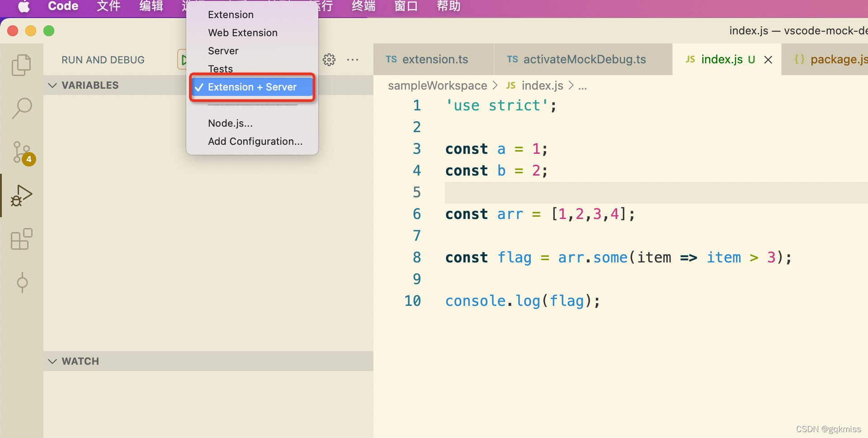Click const a = 1 on line 3
Screen dimensions: 868x438
pos(496,149)
